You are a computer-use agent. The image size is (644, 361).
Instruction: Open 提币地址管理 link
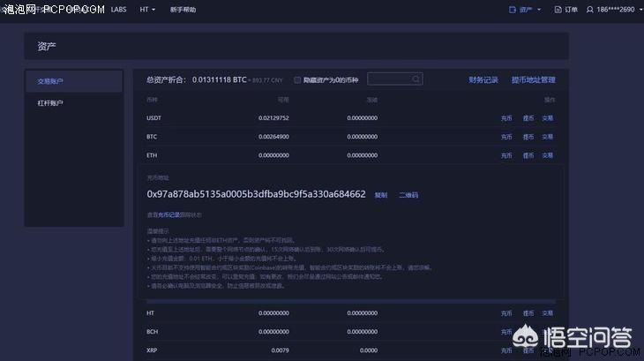(x=533, y=79)
